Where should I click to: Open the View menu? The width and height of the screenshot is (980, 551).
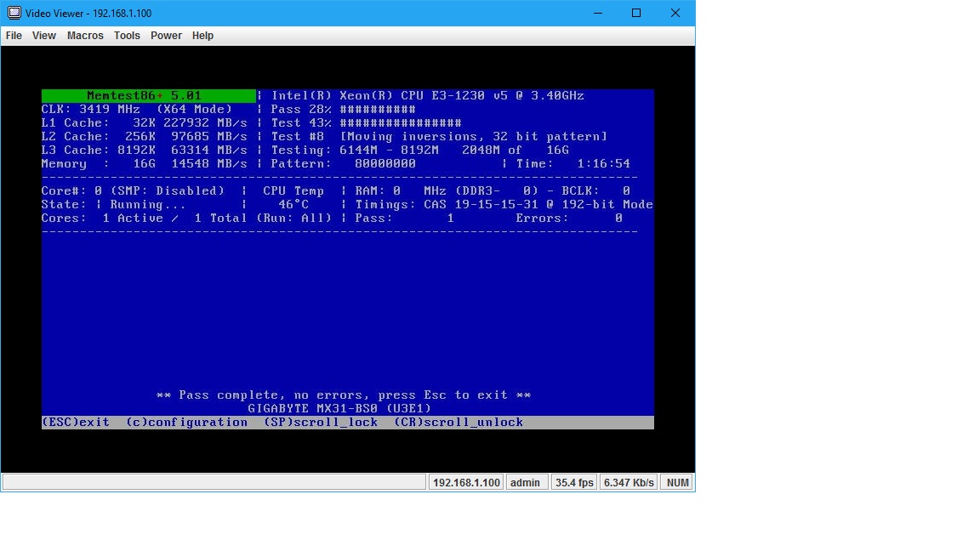point(43,36)
